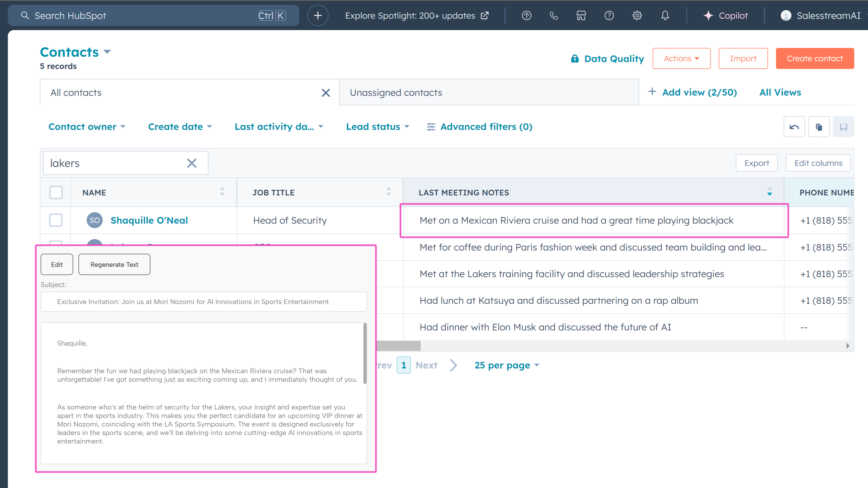Image resolution: width=868 pixels, height=488 pixels.
Task: Click the plus quick-create icon
Action: [317, 15]
